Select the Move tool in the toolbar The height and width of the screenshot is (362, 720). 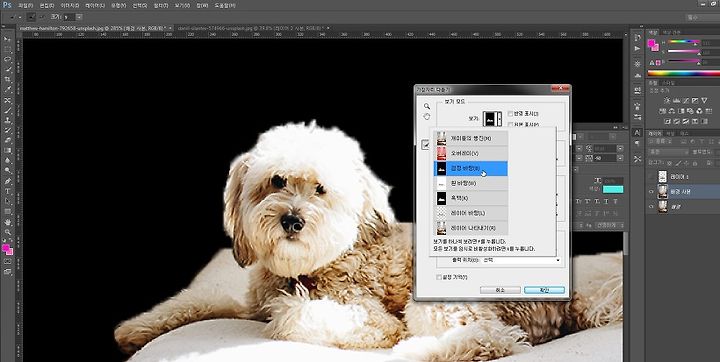[x=7, y=39]
